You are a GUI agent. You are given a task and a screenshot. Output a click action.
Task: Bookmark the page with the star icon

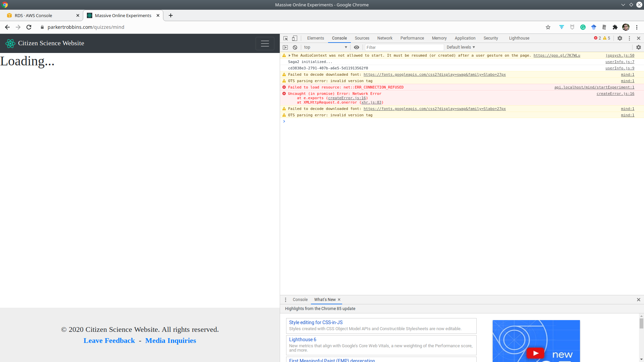548,27
